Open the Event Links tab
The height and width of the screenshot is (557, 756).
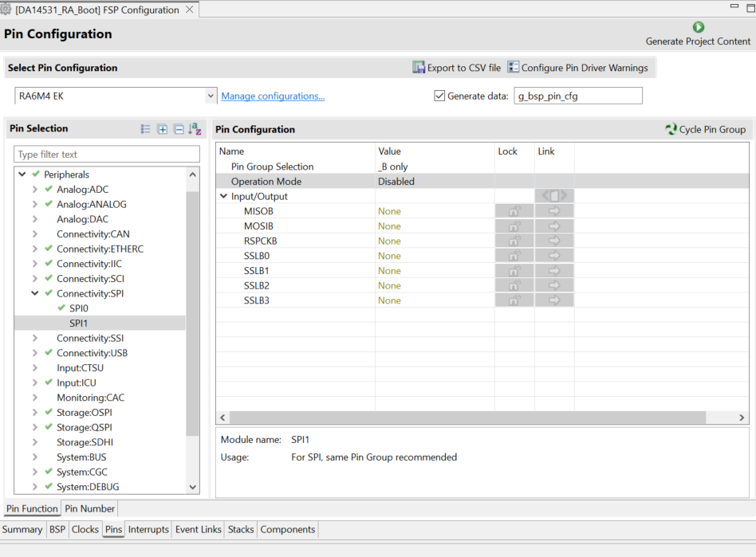[x=198, y=529]
